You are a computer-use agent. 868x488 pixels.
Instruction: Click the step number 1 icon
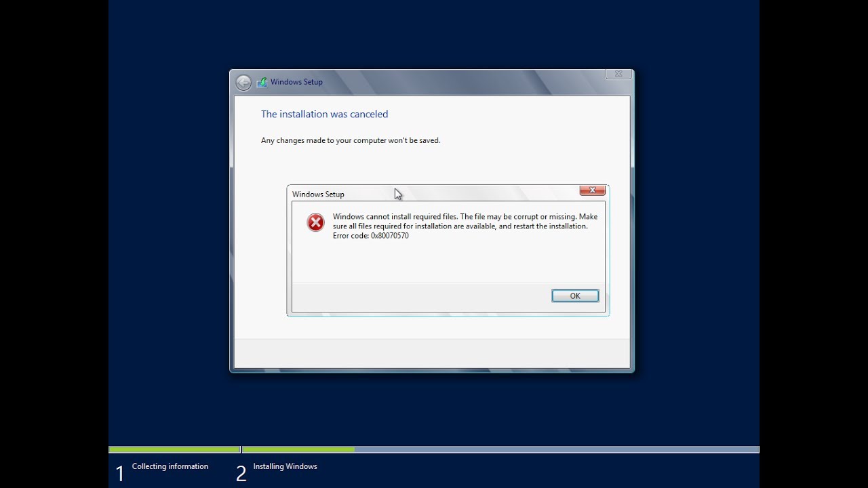pyautogui.click(x=120, y=473)
